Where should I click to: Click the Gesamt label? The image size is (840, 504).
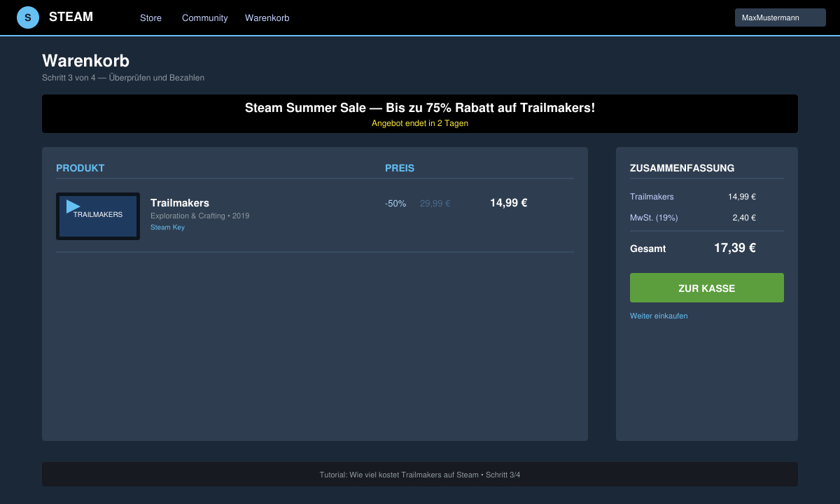coord(648,248)
